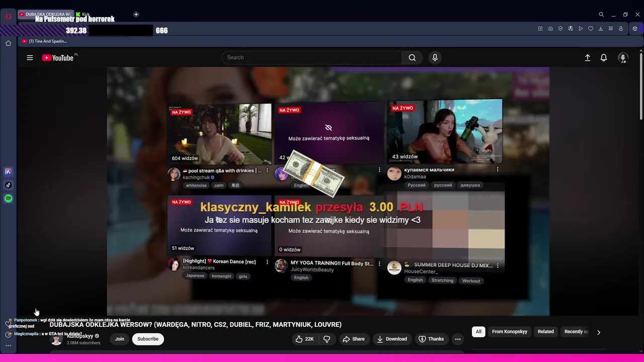
Task: Open the YouTube hamburger guide menu
Action: click(x=30, y=58)
